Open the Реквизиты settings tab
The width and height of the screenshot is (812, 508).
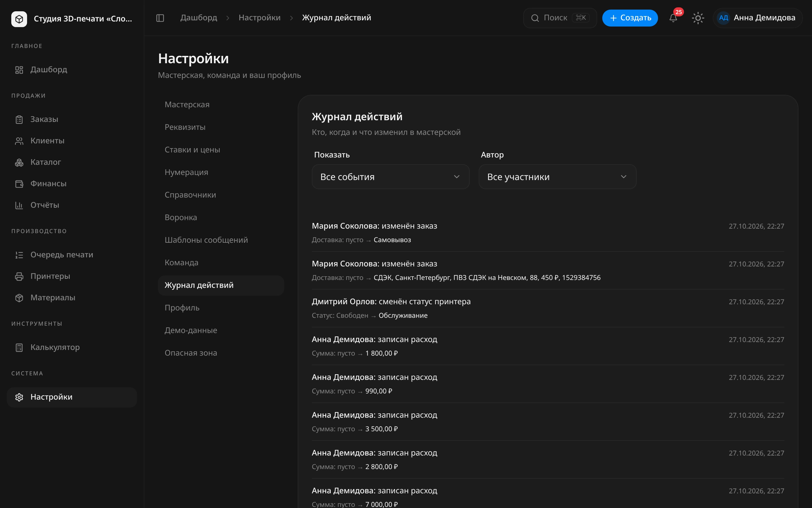[x=221, y=127]
